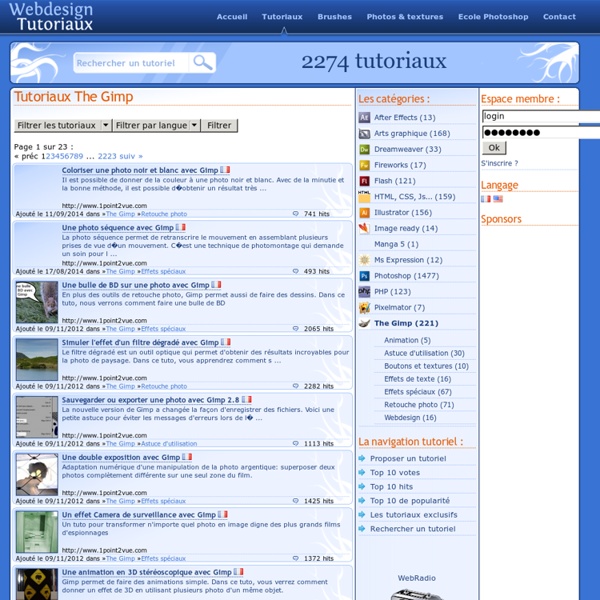The height and width of the screenshot is (600, 600).
Task: Click arrow icon beside Top 10 hits
Action: pos(362,487)
